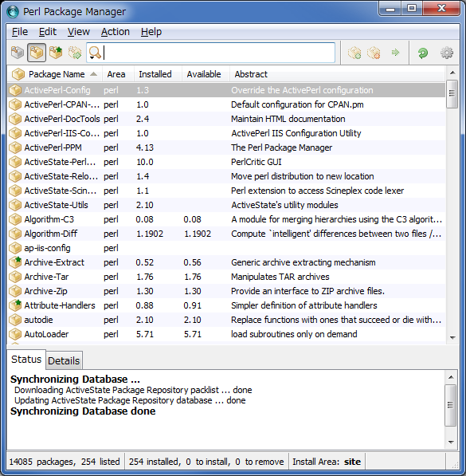Click Mark for install toolbar icon
Viewport: 466px width, 476px height.
tap(354, 53)
